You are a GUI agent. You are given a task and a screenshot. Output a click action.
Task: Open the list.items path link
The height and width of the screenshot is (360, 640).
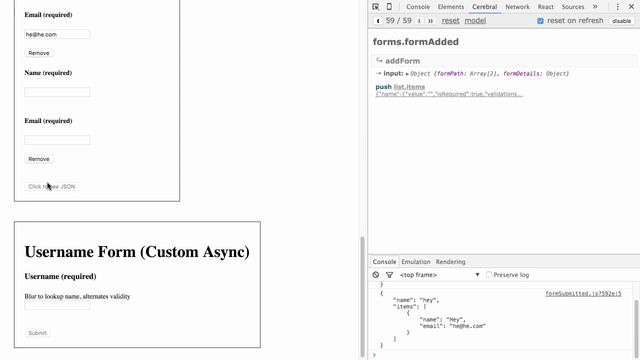coord(409,87)
